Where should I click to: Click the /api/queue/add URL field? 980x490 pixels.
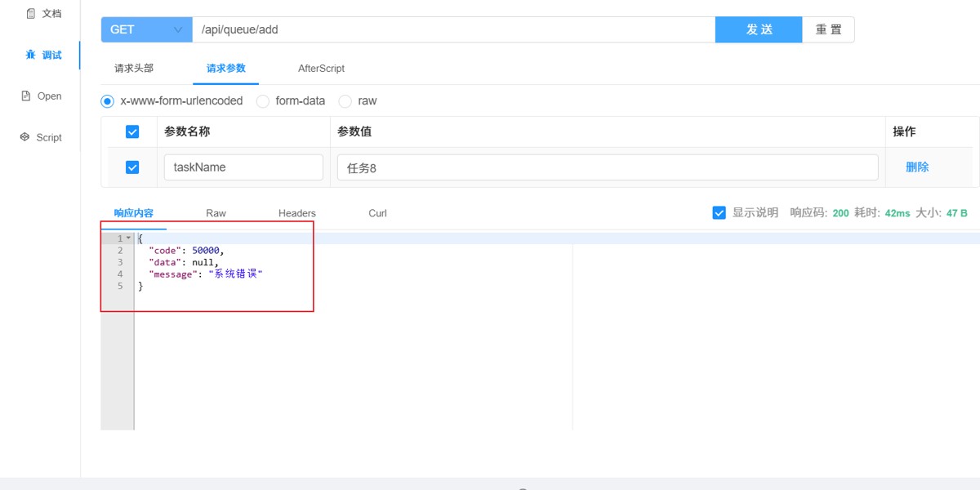coord(454,29)
